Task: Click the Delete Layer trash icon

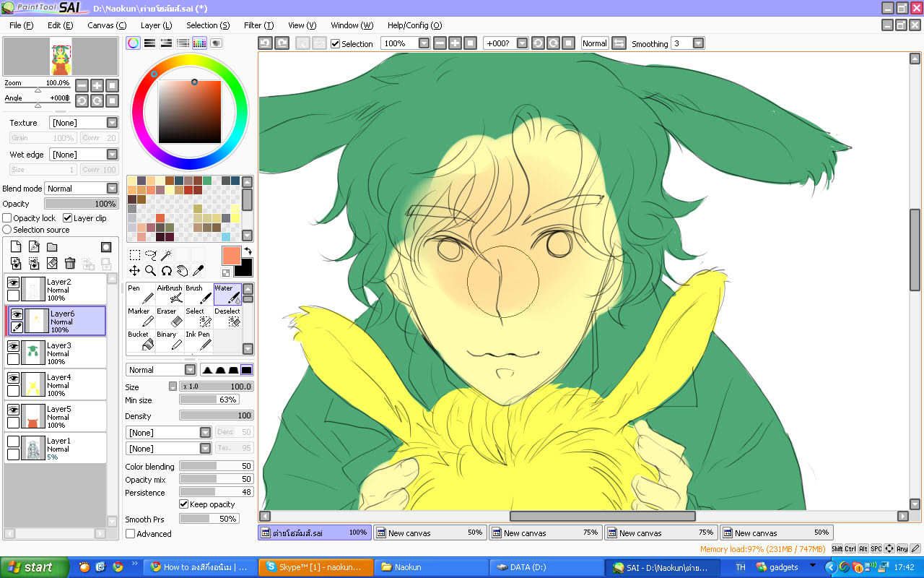Action: point(70,264)
